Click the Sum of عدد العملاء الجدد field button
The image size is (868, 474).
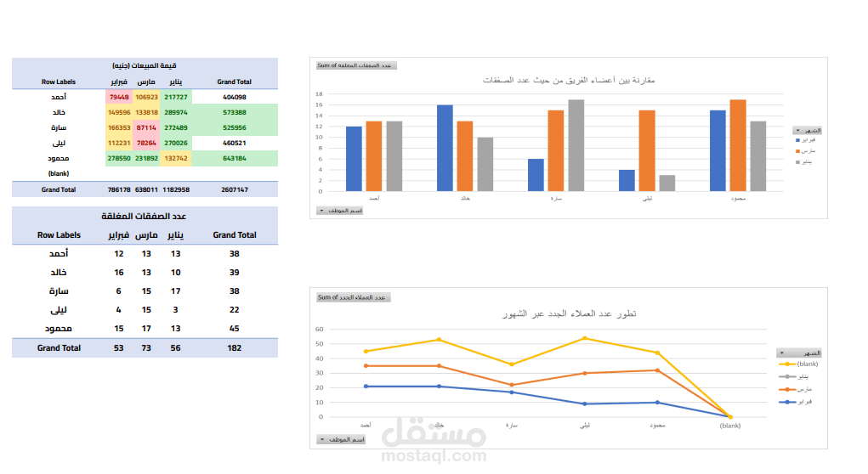(x=353, y=297)
